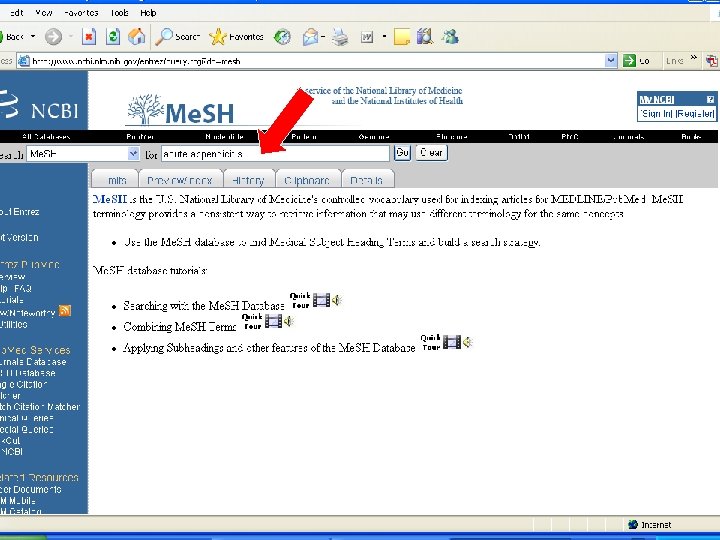
Task: Click the Sign In link in My NCBI box
Action: tap(656, 113)
